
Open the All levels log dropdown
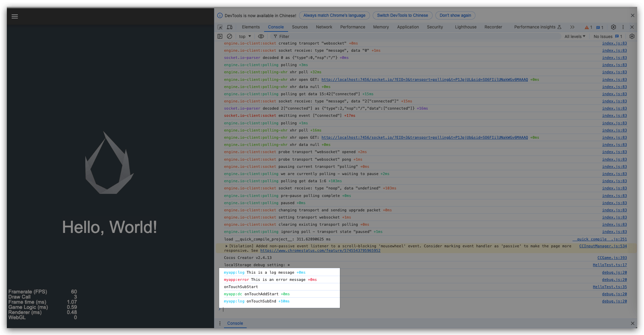pyautogui.click(x=575, y=36)
